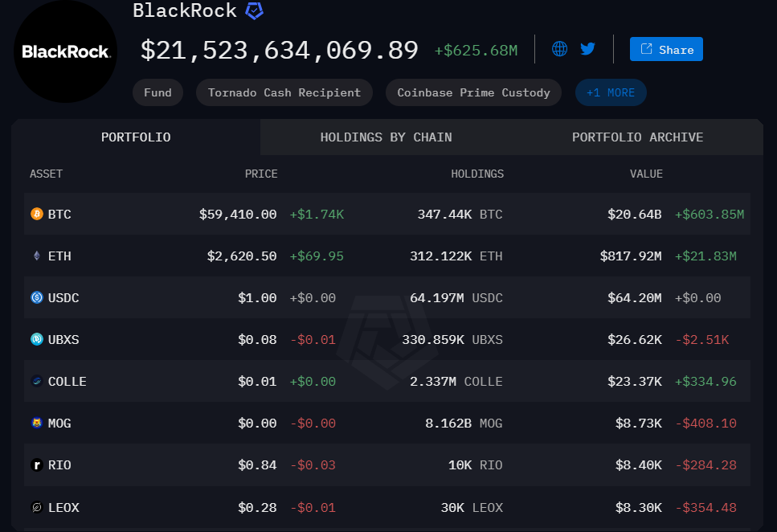Click the Tornado Cash Recipient tag
Viewport: 777px width, 532px height.
point(284,92)
